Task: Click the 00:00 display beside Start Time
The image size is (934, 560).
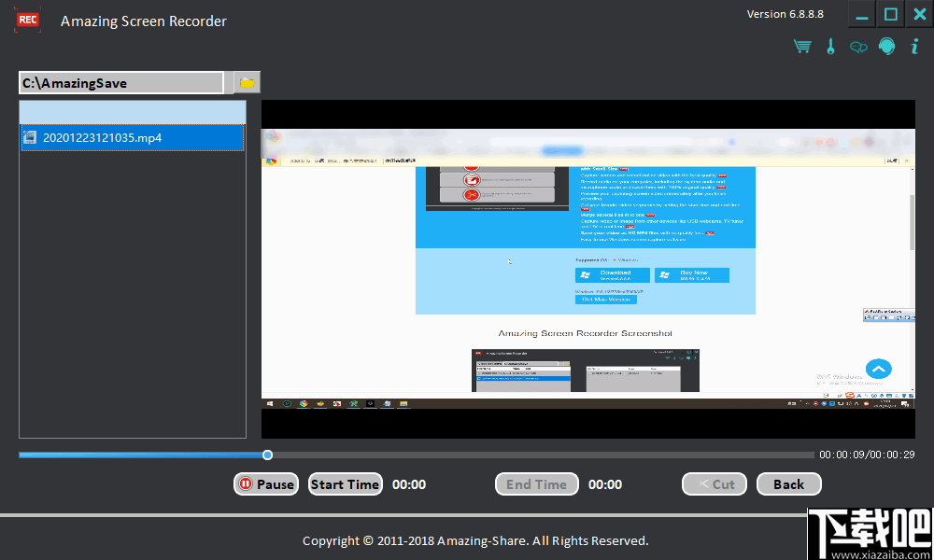Action: [411, 484]
